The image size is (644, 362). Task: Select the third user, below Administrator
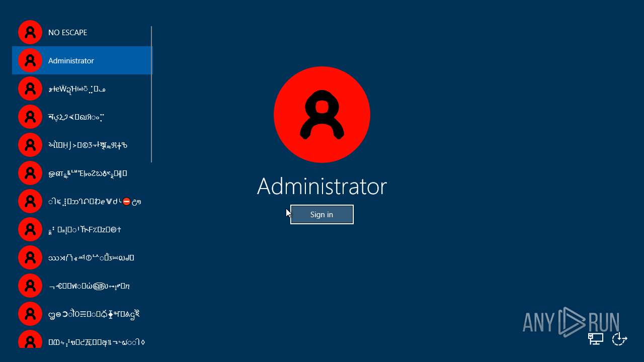click(82, 88)
